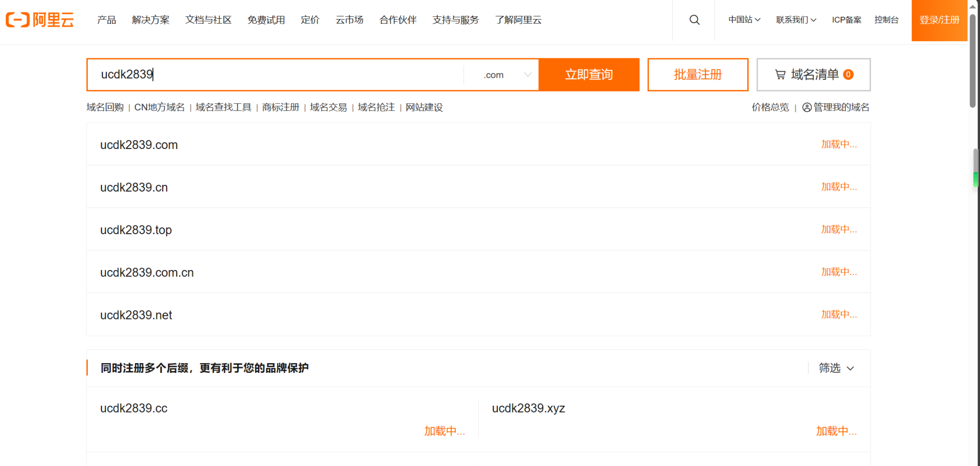Open the 定价 page
The width and height of the screenshot is (980, 466).
[310, 20]
